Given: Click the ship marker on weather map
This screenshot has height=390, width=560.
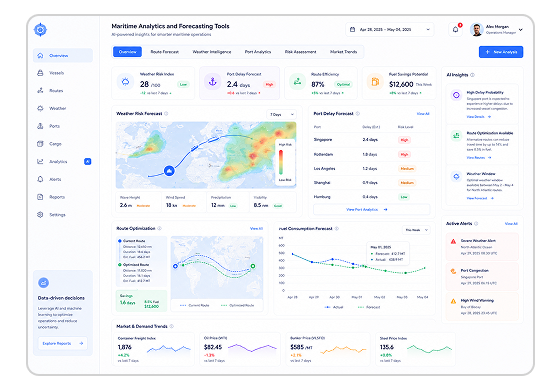Looking at the screenshot, I should pos(169,171).
